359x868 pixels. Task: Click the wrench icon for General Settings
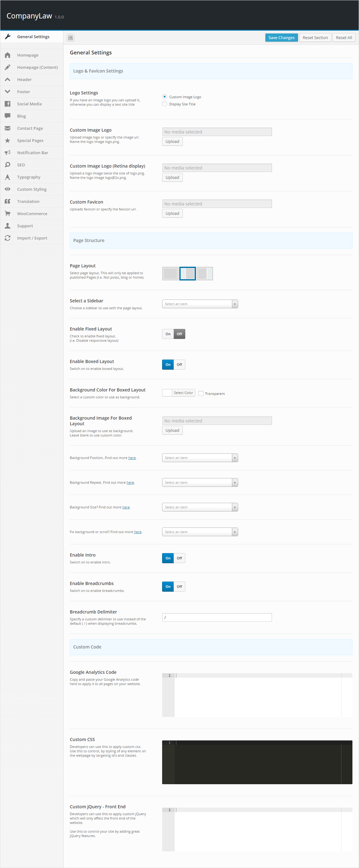click(8, 36)
